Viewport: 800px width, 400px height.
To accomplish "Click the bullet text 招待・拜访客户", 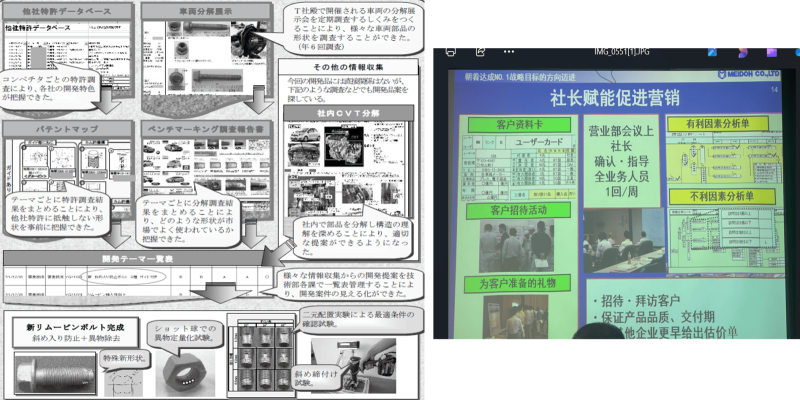I will point(641,301).
